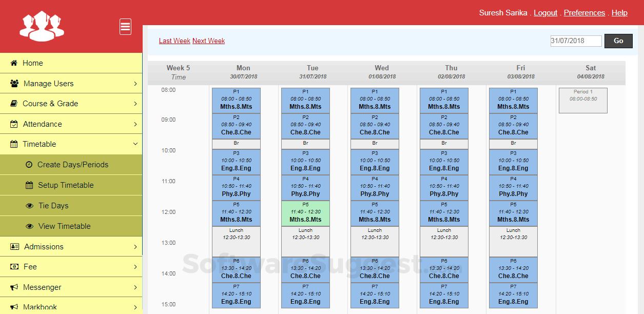Click the school logo icon at top left
The height and width of the screenshot is (314, 644).
click(41, 26)
